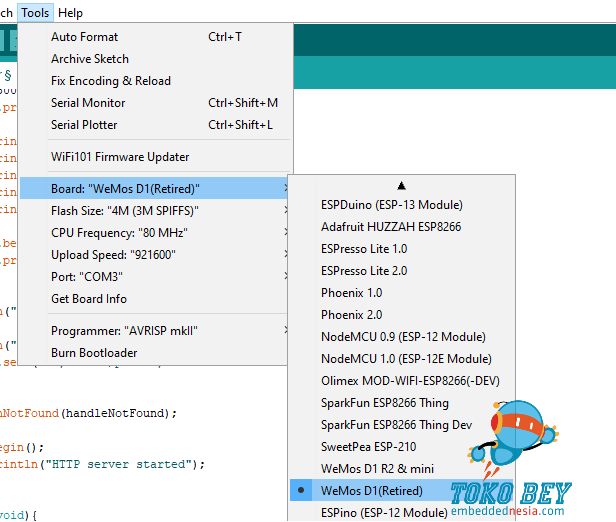616x522 pixels.
Task: Select NodeMCU 1.0 (ESP-12E Module) board
Action: coord(402,359)
